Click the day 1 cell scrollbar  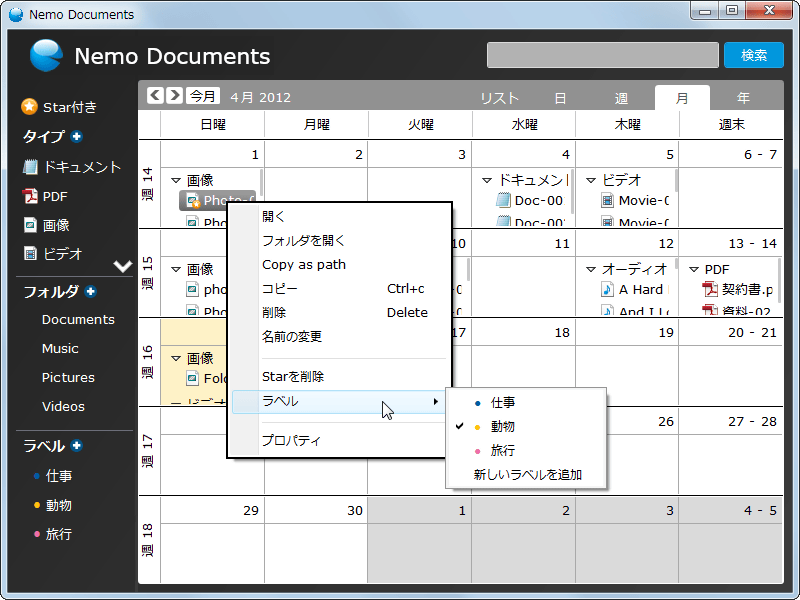pyautogui.click(x=262, y=183)
